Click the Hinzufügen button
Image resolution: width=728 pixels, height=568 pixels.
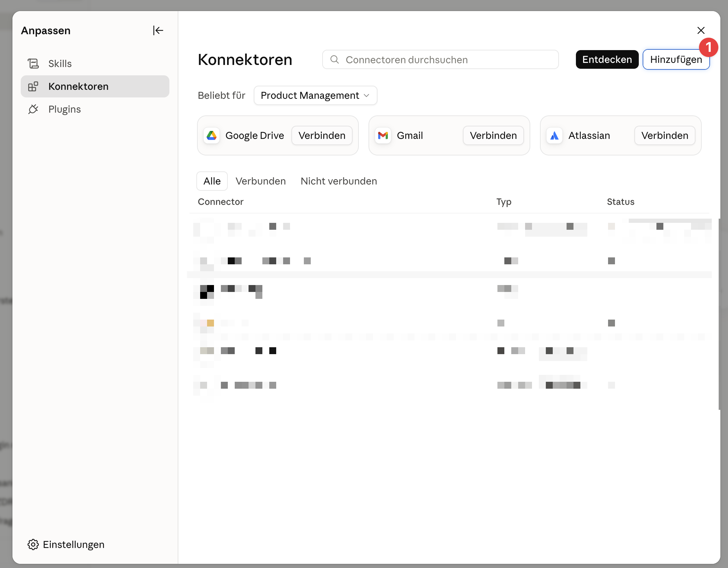tap(676, 59)
